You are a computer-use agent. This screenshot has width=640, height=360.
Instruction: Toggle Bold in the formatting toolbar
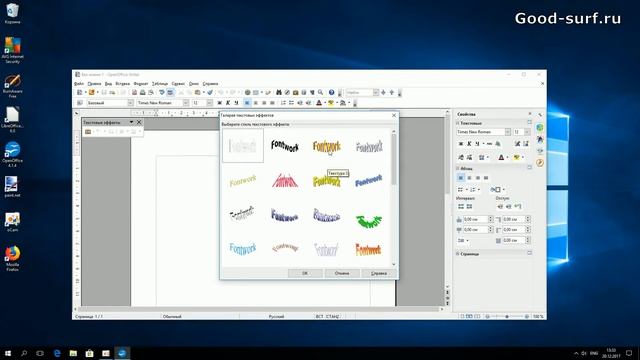pyautogui.click(x=220, y=103)
